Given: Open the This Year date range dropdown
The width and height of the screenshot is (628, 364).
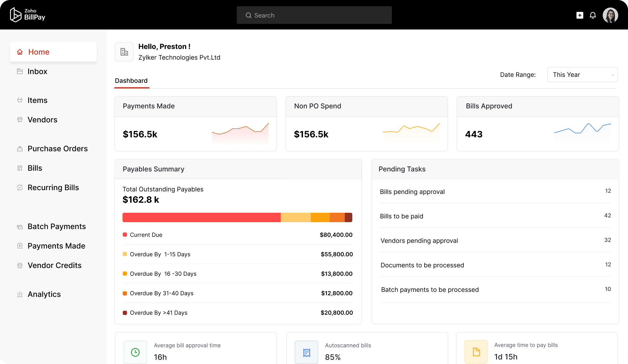Looking at the screenshot, I should pos(582,75).
